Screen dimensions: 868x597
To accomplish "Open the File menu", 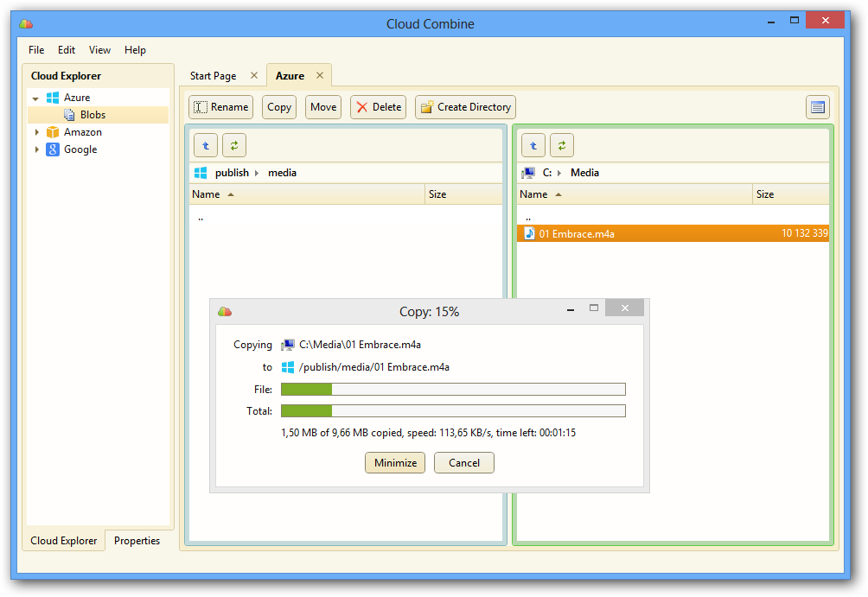I will point(36,50).
